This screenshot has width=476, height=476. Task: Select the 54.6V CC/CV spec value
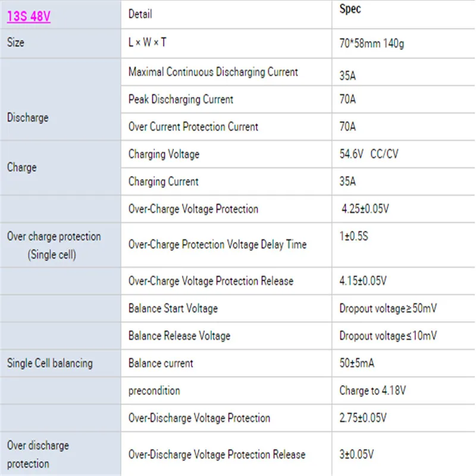tap(368, 154)
